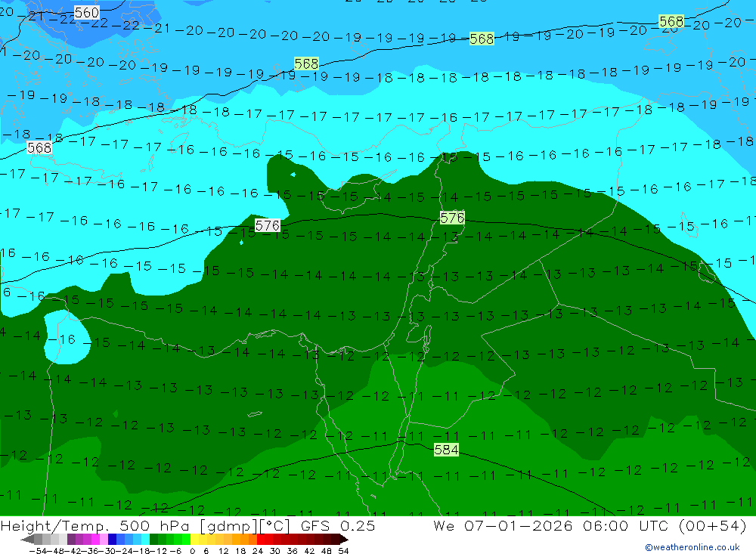Image resolution: width=756 pixels, height=554 pixels.
Task: Click the '-54' legend scale value
Action: tap(38, 551)
